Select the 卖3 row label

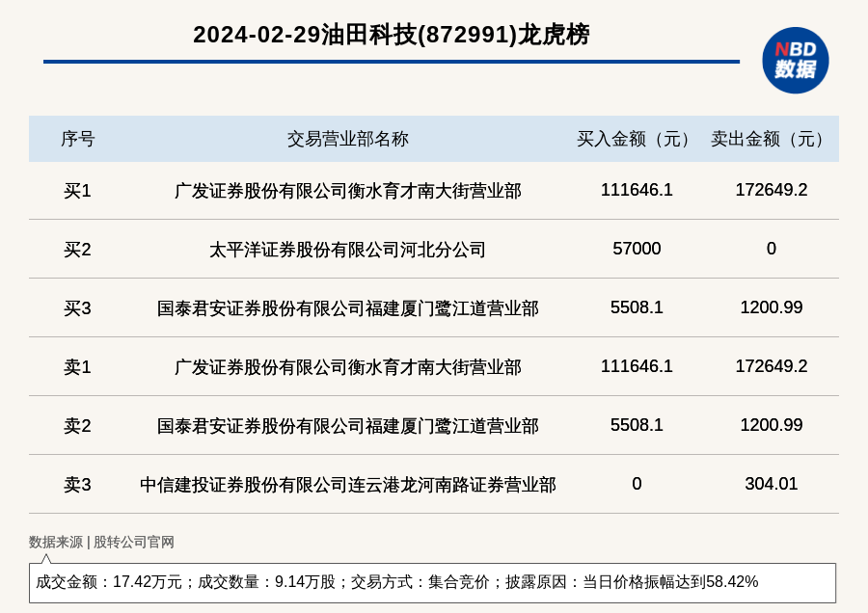coord(77,485)
